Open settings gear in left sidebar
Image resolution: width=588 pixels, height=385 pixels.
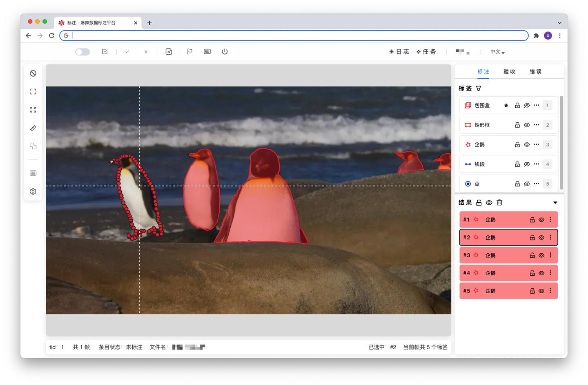pyautogui.click(x=33, y=191)
